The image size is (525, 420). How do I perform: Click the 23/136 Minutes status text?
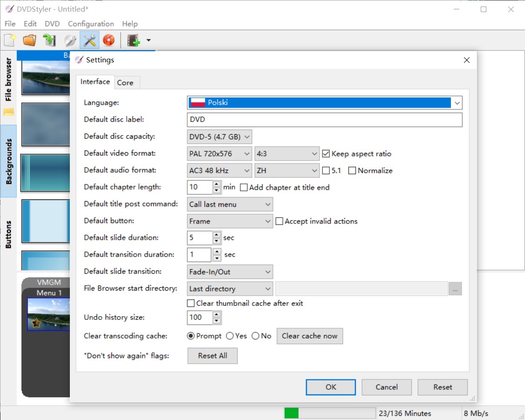coord(405,413)
